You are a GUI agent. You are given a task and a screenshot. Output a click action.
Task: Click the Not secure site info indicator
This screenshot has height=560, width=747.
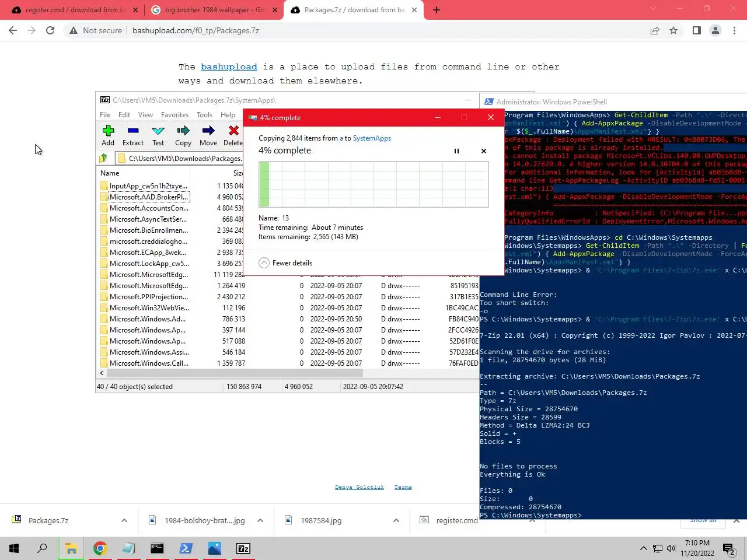pos(96,30)
